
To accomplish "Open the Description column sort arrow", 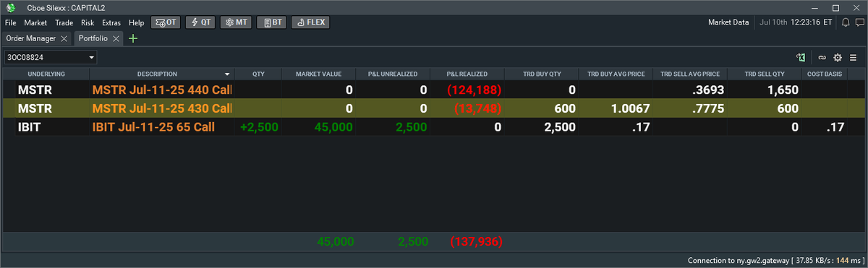I will [x=228, y=74].
